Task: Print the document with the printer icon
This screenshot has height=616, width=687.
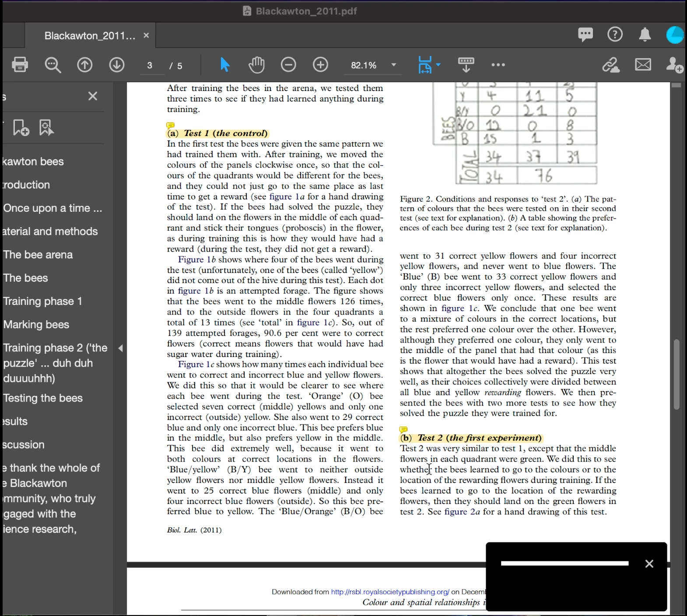Action: 20,65
